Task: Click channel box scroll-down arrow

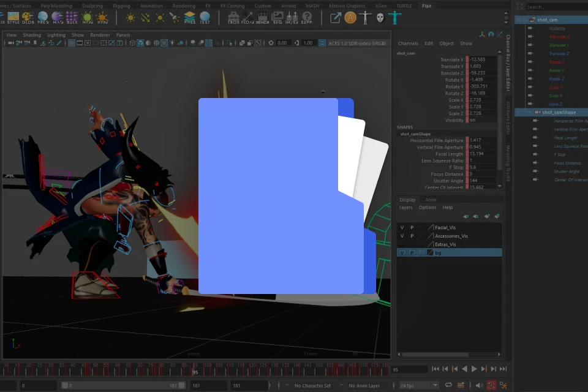Action: coord(500,186)
